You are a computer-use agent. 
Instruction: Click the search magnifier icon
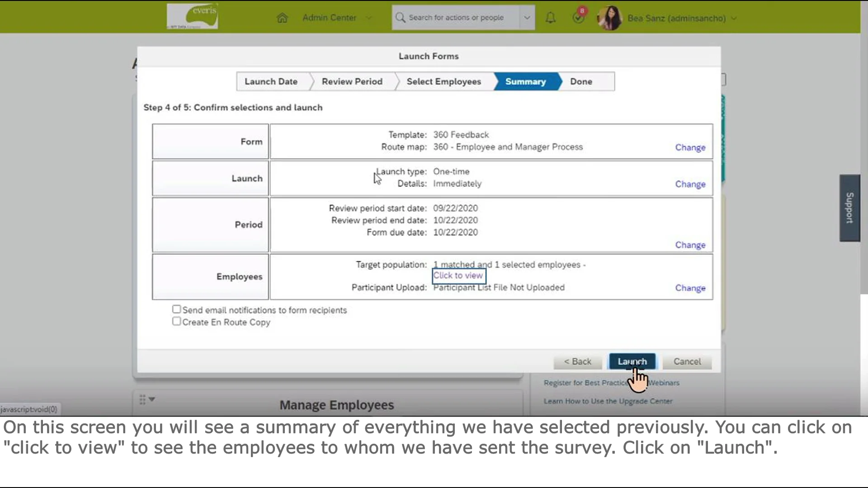401,17
